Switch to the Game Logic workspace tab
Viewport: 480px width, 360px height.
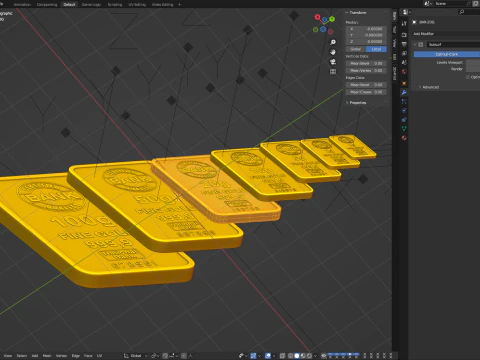click(x=91, y=4)
